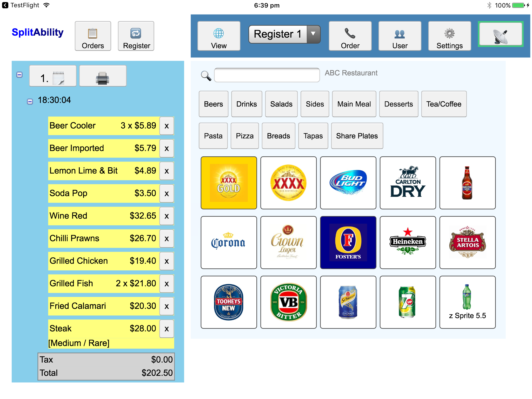The image size is (532, 399).
Task: Click the User people icon button
Action: (400, 36)
